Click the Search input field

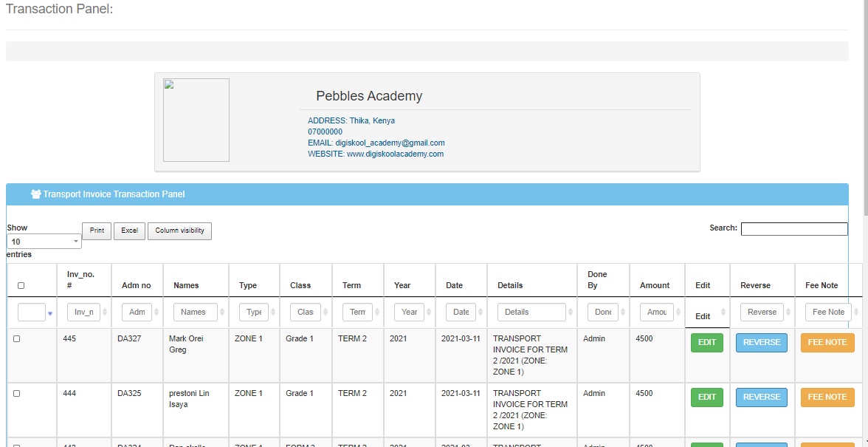tap(793, 229)
